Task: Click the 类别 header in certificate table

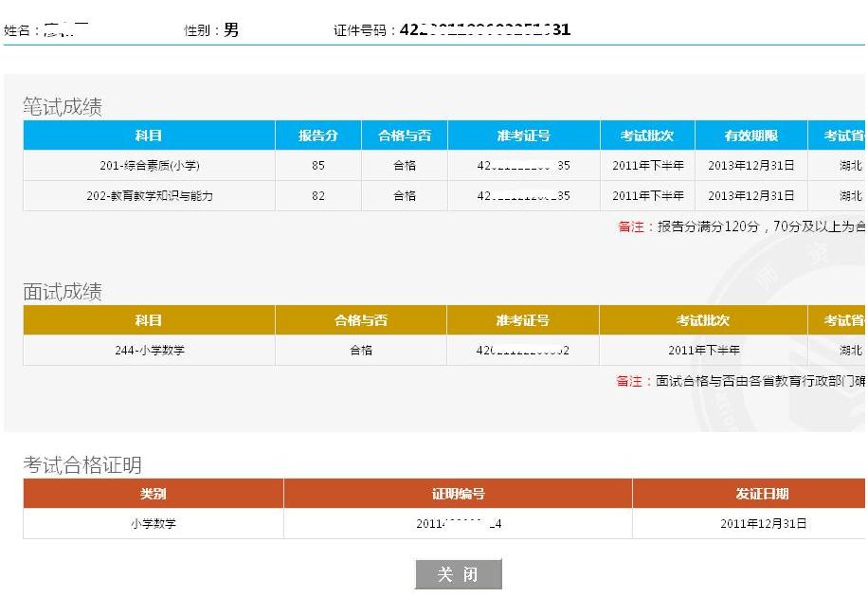Action: tap(149, 493)
